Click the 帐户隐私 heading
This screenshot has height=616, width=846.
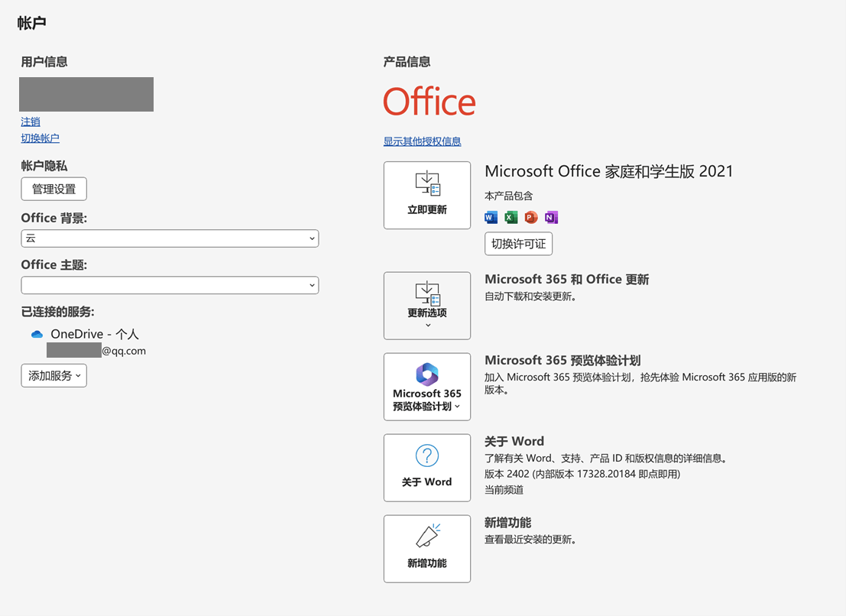pos(44,166)
